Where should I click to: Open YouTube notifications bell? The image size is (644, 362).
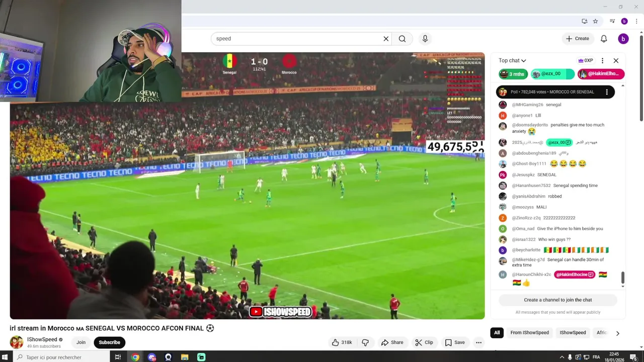click(x=604, y=39)
